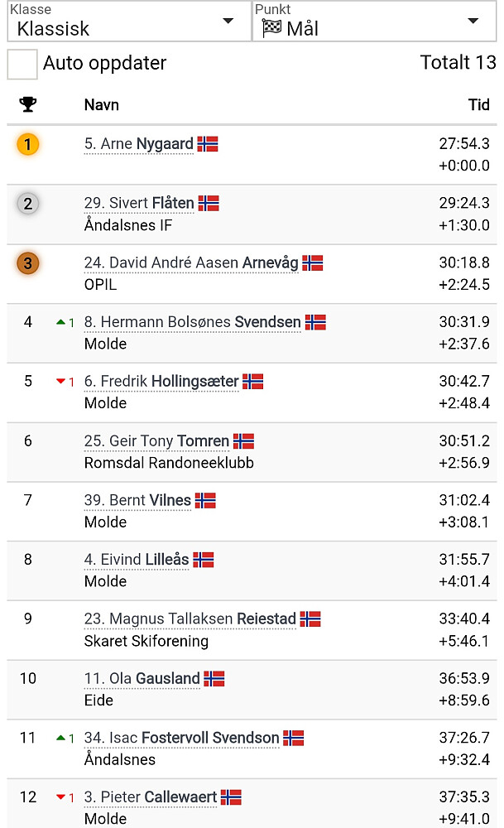The image size is (504, 828).
Task: Click red down arrow beside Fredrik Hollingsæter
Action: 60,382
